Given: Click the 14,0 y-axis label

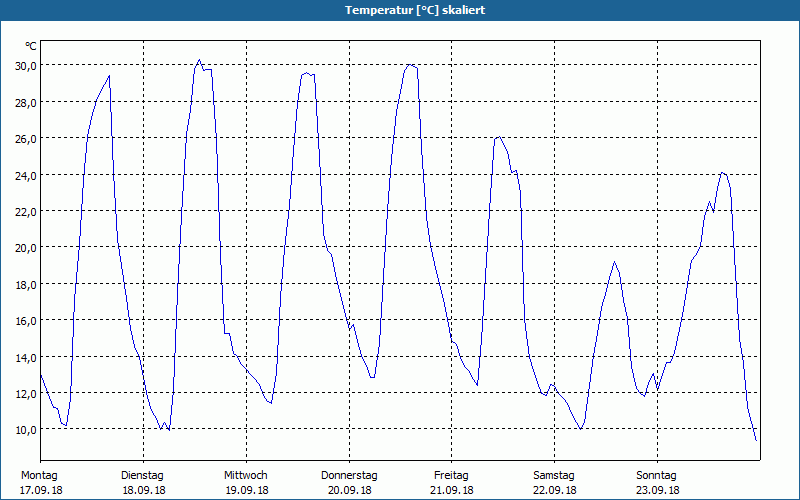Looking at the screenshot, I should (26, 357).
